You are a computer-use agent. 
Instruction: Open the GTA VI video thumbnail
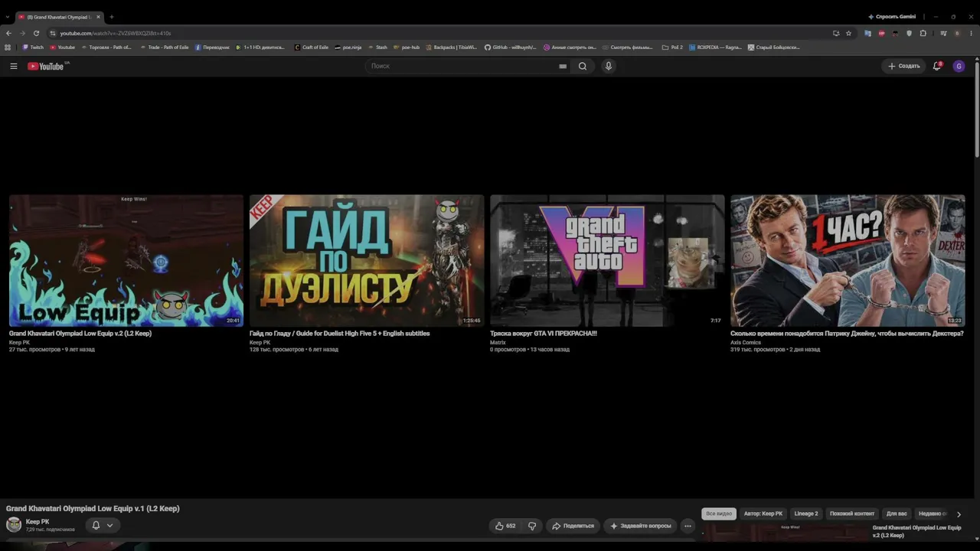click(x=607, y=260)
